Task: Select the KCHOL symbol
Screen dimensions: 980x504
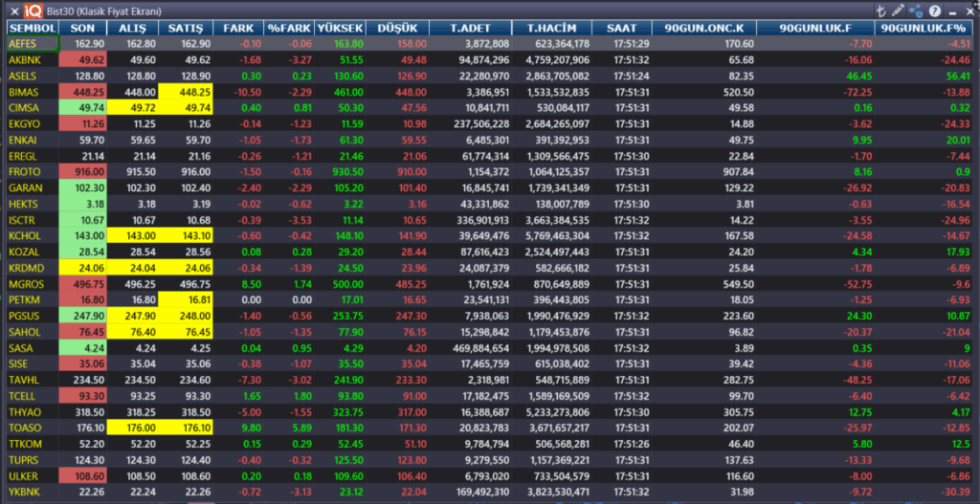Action: pyautogui.click(x=24, y=236)
